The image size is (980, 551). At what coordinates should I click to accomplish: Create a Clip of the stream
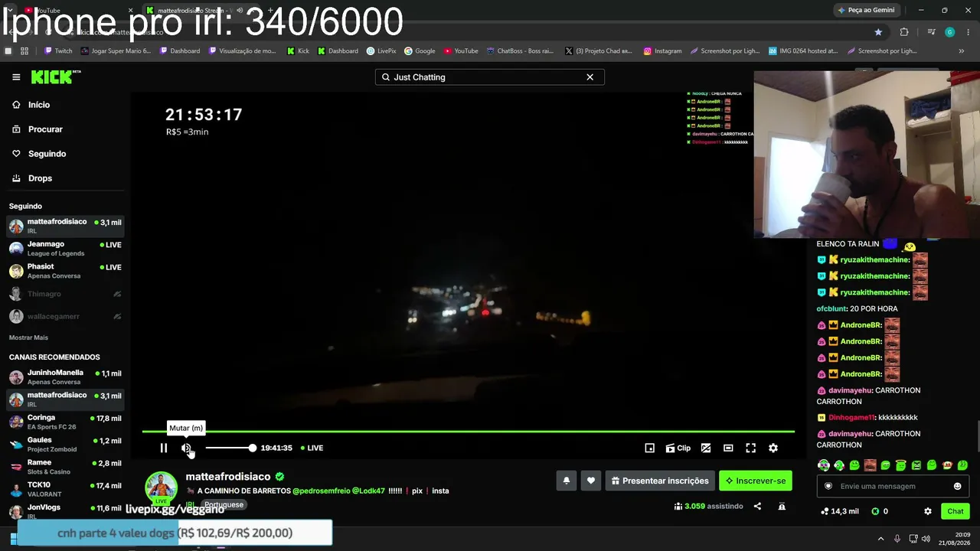point(678,448)
